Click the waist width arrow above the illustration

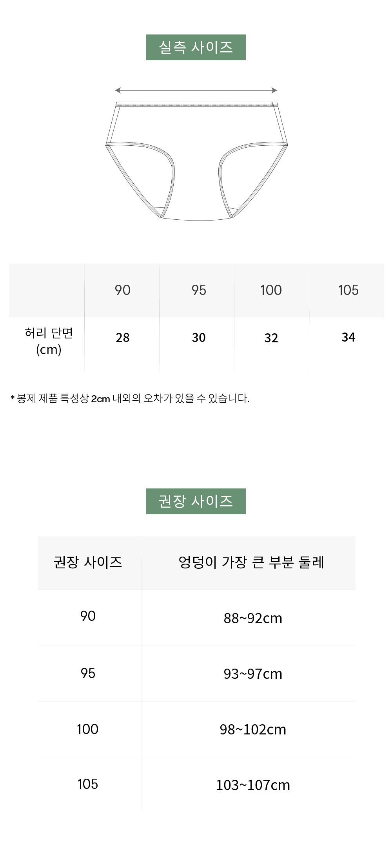tap(196, 90)
